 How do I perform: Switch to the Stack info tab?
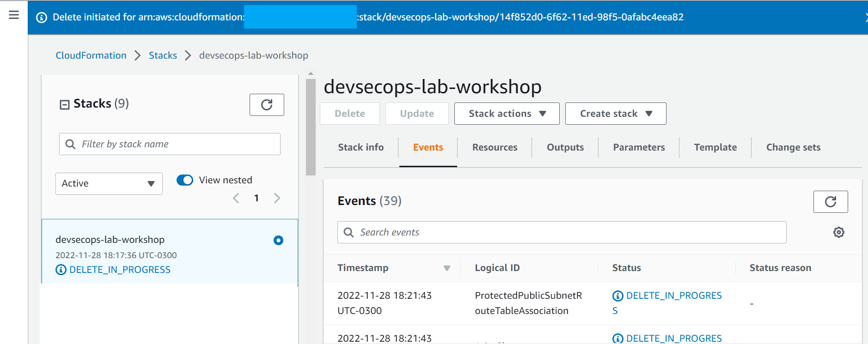361,147
